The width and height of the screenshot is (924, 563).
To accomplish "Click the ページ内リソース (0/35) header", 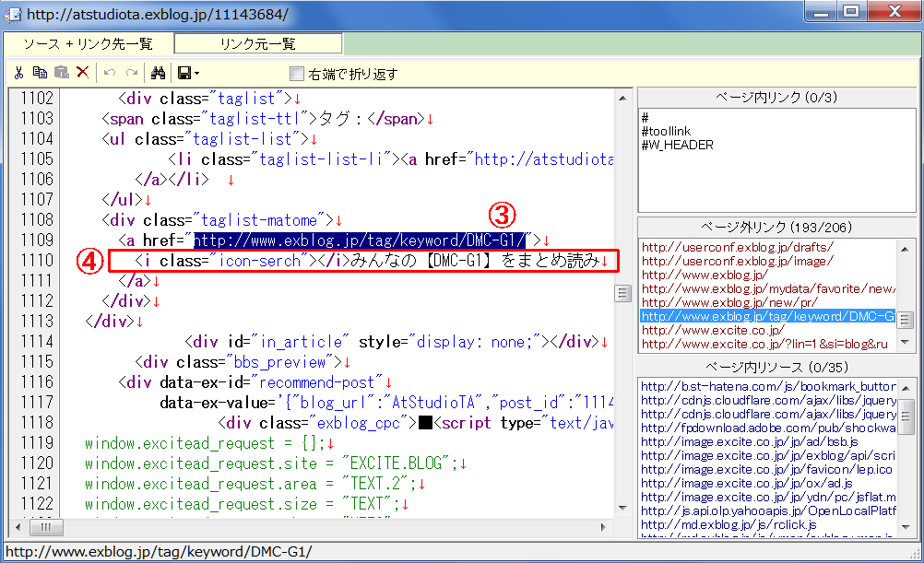I will click(776, 368).
